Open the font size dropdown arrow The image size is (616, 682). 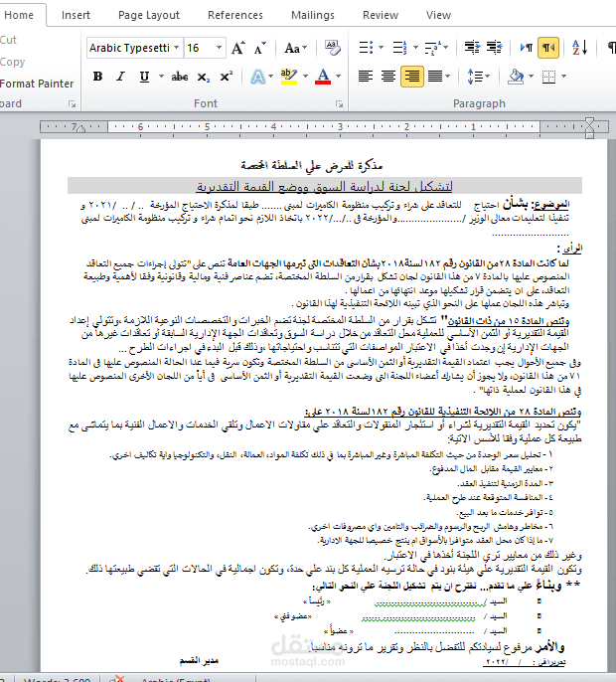click(220, 48)
